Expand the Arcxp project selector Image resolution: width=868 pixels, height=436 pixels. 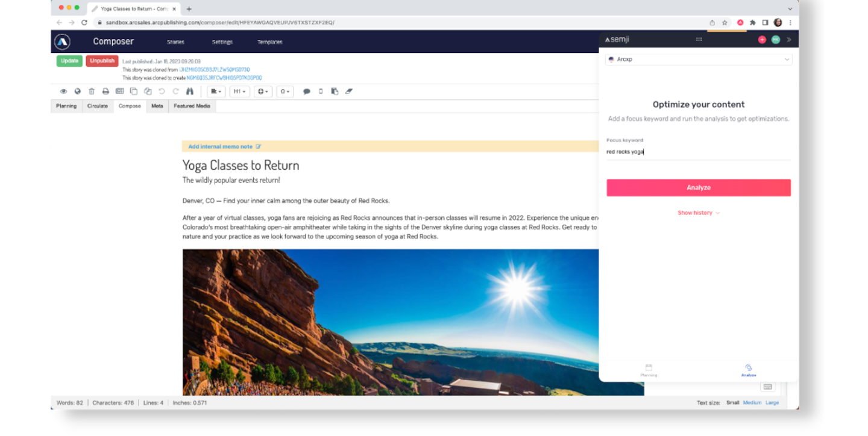pyautogui.click(x=698, y=59)
